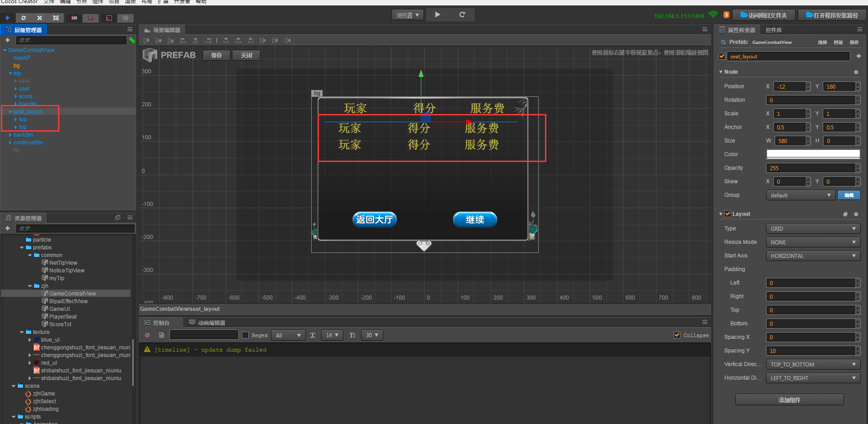
Task: Select the Rect transform tool
Action: (56, 18)
